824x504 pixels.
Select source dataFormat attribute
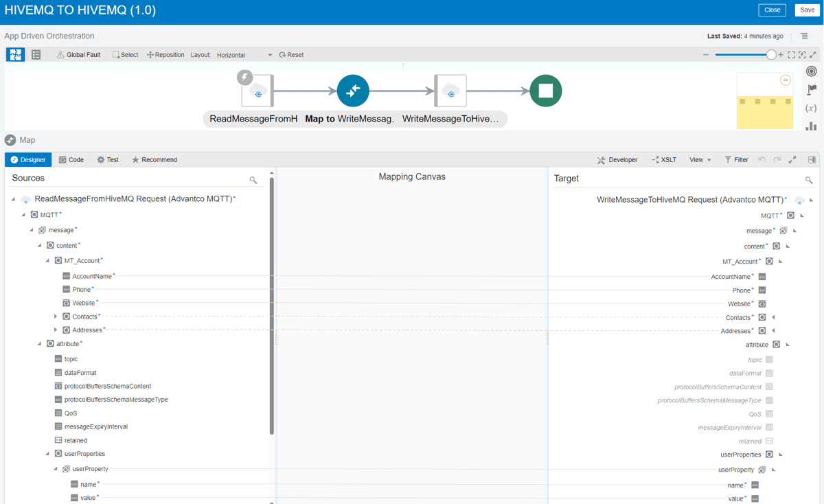click(x=80, y=373)
